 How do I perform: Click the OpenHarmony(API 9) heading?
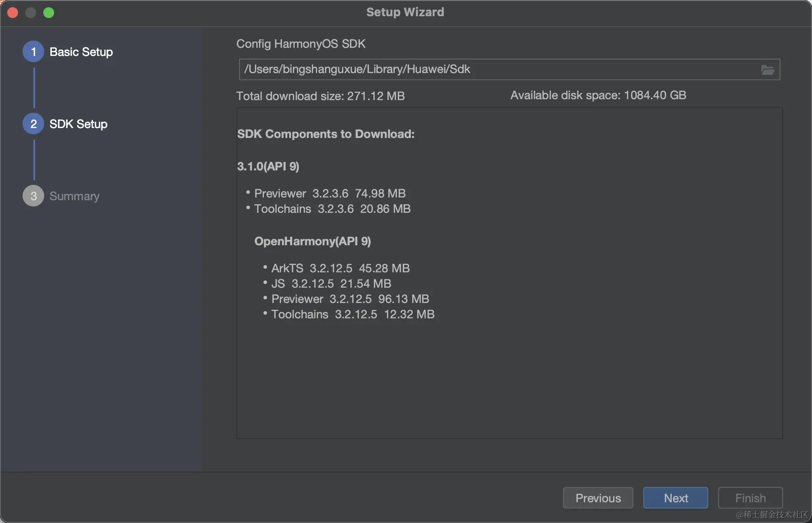pos(313,241)
